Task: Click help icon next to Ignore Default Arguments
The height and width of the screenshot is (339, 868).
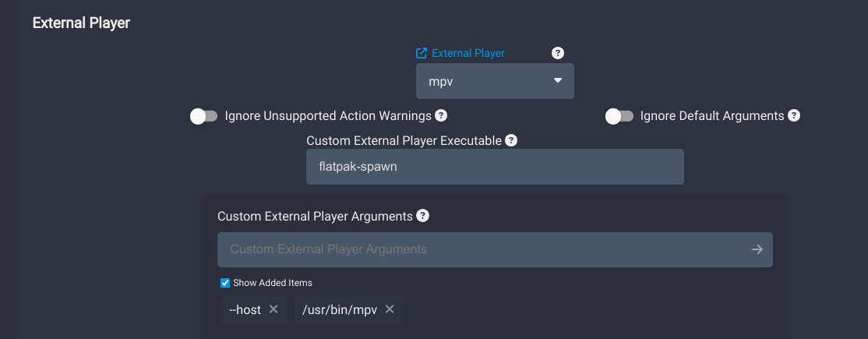Action: point(794,116)
